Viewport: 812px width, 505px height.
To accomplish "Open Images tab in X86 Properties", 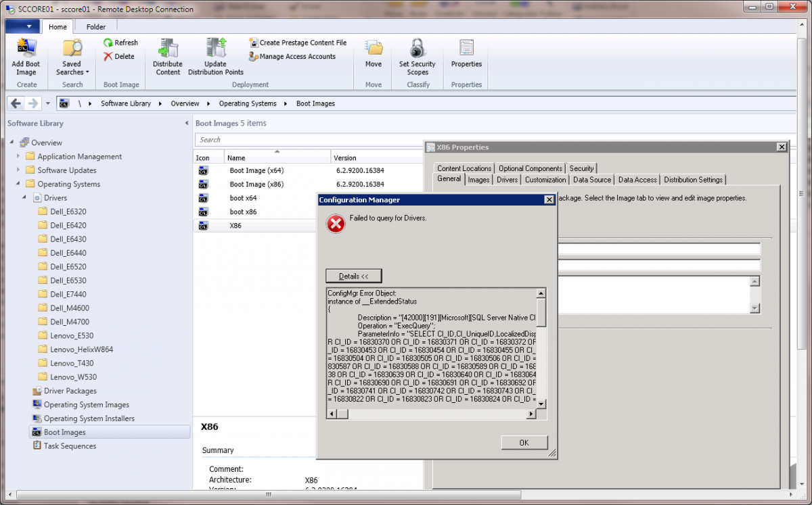I will pyautogui.click(x=479, y=180).
